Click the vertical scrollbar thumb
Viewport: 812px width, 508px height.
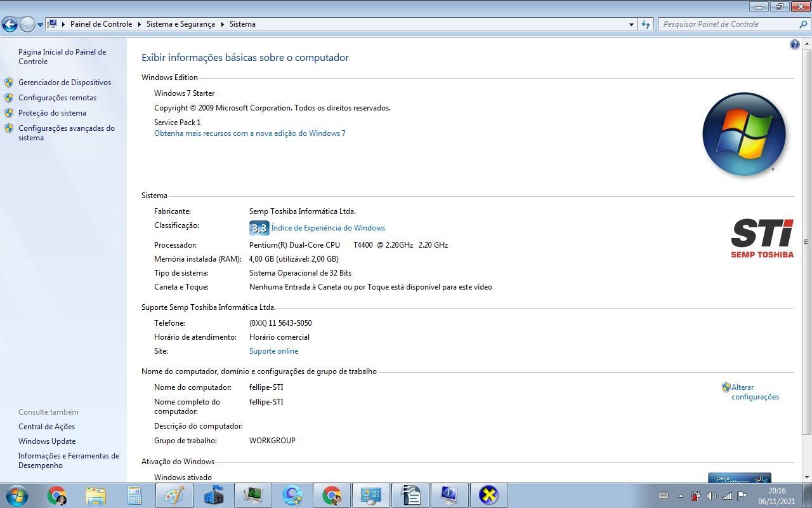coord(806,241)
